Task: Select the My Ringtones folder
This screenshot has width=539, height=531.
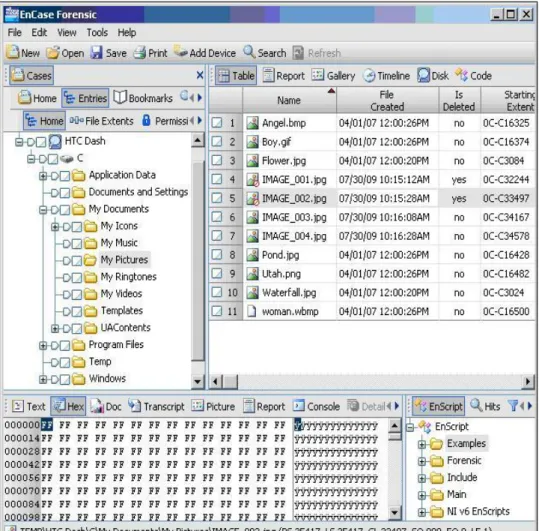Action: click(x=129, y=277)
